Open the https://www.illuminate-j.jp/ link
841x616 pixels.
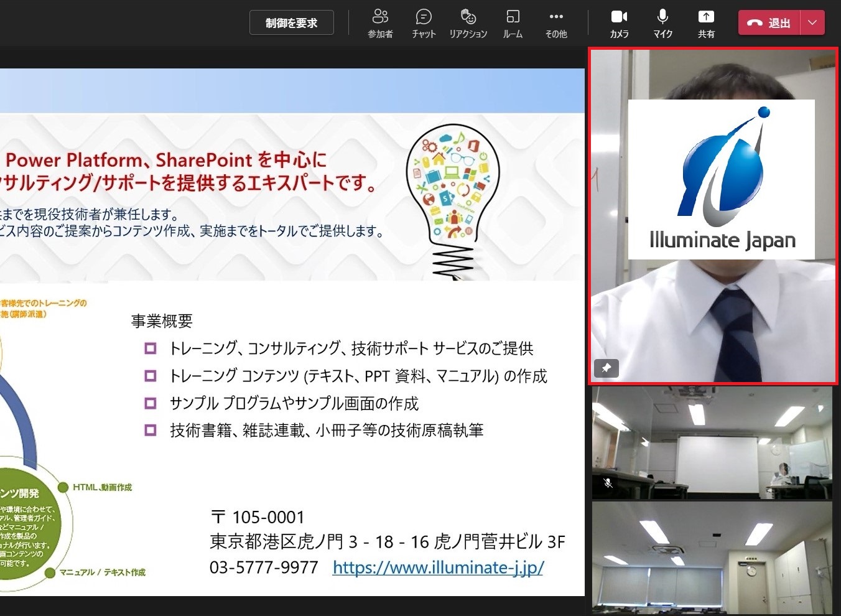439,567
